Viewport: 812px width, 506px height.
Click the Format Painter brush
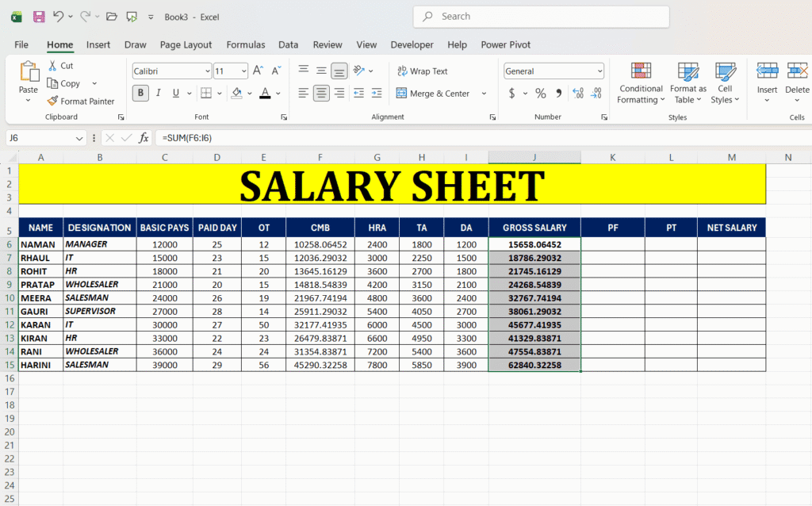[52, 101]
